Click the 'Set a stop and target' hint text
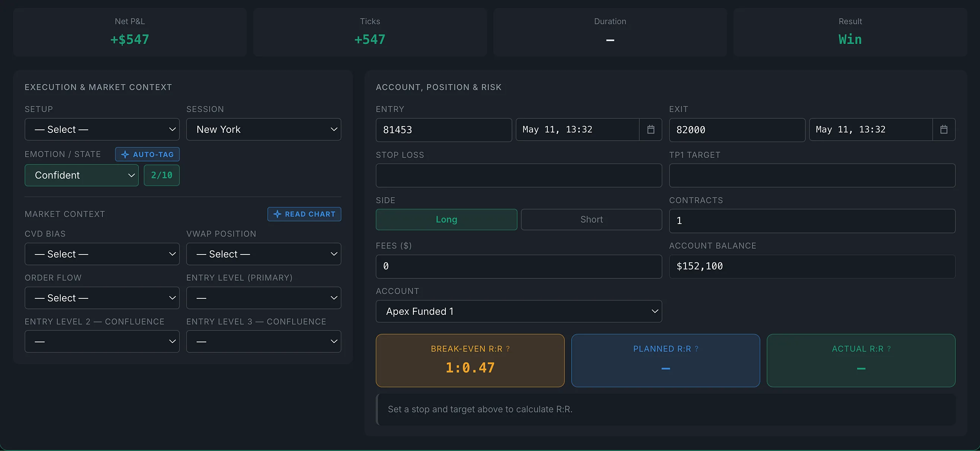This screenshot has height=451, width=980. pyautogui.click(x=480, y=409)
